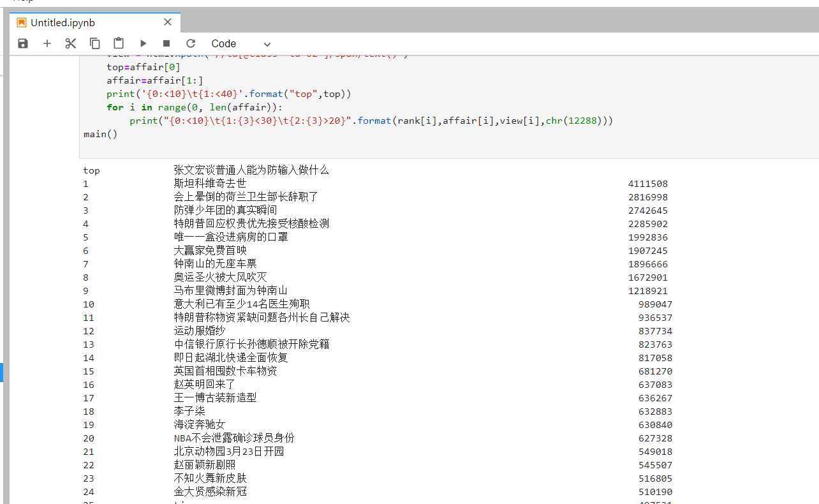Click the for i in range code line
819x504 pixels.
195,107
